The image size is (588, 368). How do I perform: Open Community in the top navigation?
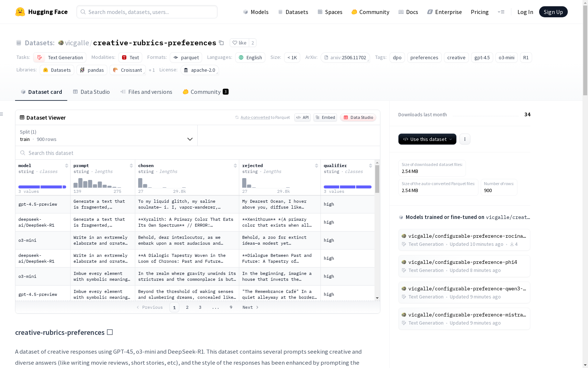pos(370,12)
